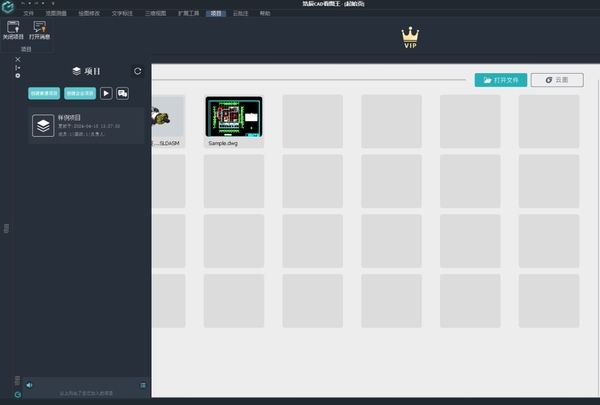The height and width of the screenshot is (405, 600).
Task: Click the 关闭项目 close project icon
Action: (x=13, y=30)
